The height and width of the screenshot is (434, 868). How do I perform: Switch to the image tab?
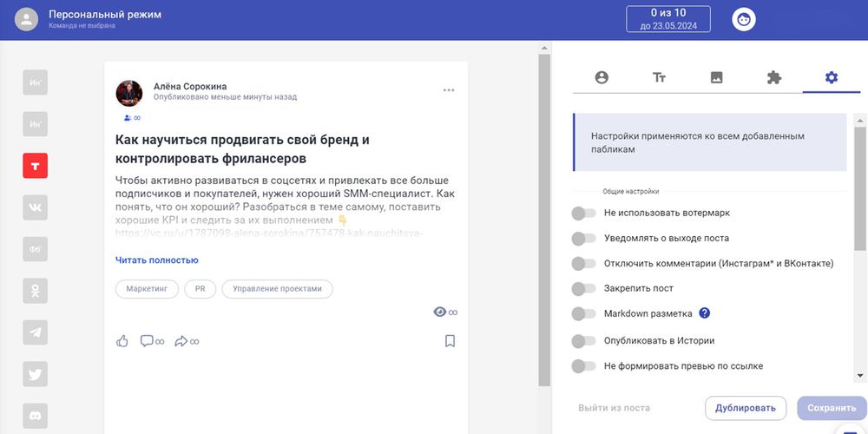[x=717, y=77]
